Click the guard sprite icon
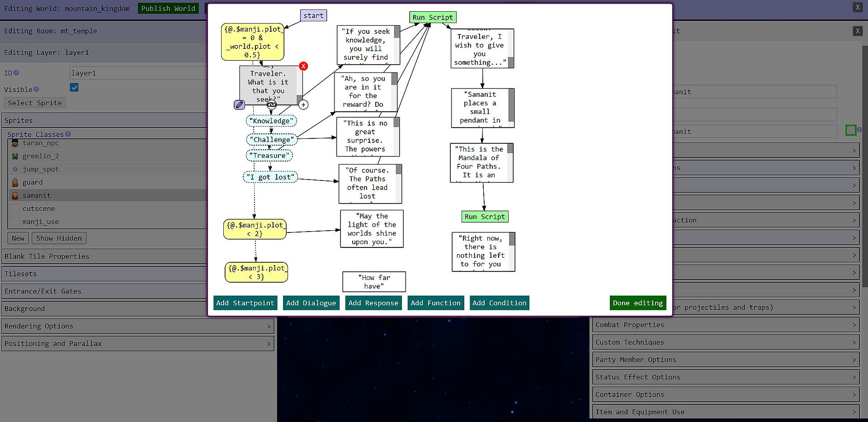This screenshot has width=868, height=422. 15,182
